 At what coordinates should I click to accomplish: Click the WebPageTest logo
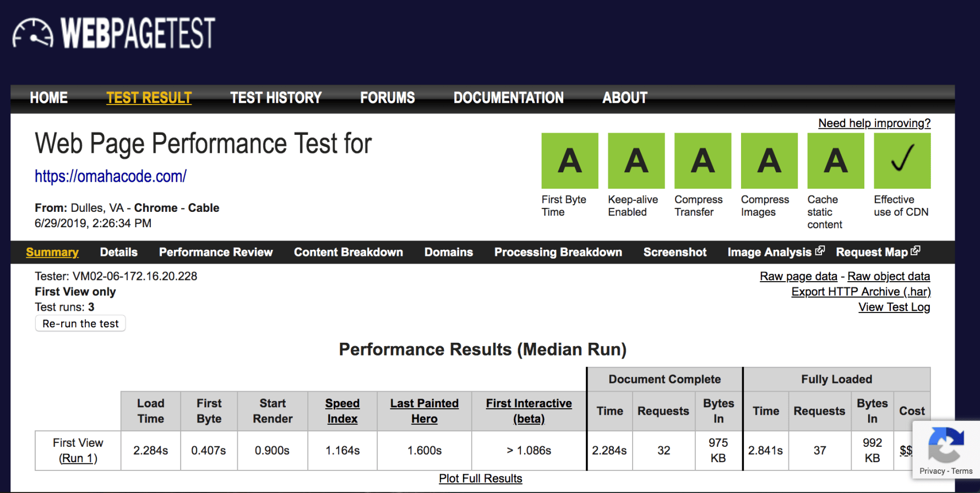click(x=113, y=33)
